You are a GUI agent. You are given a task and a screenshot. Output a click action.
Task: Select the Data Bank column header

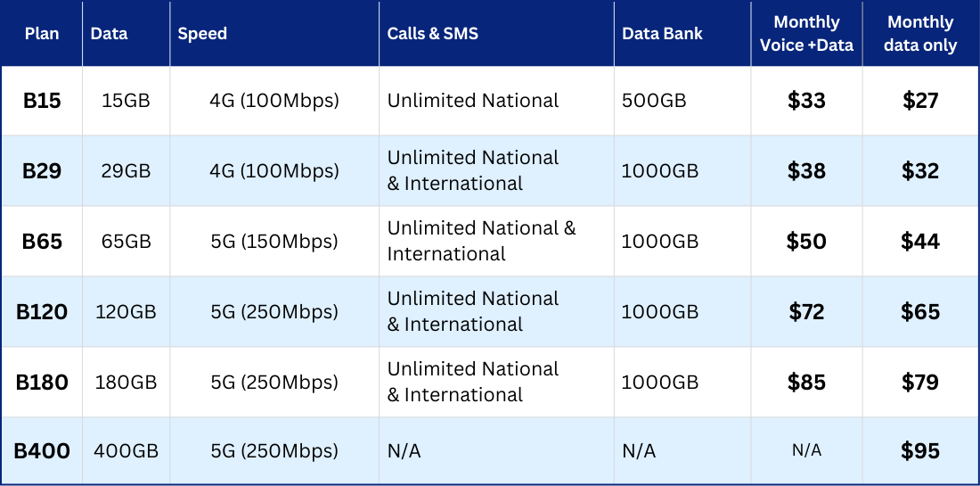click(x=662, y=34)
